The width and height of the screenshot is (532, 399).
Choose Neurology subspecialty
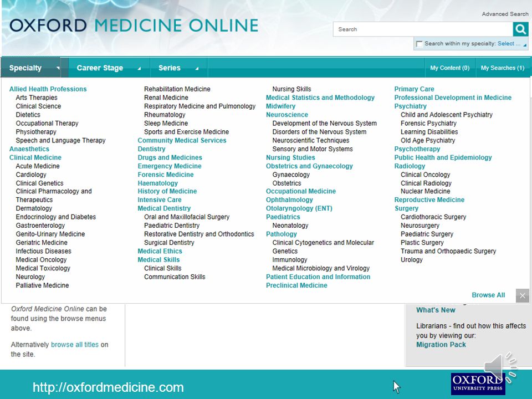pos(30,277)
